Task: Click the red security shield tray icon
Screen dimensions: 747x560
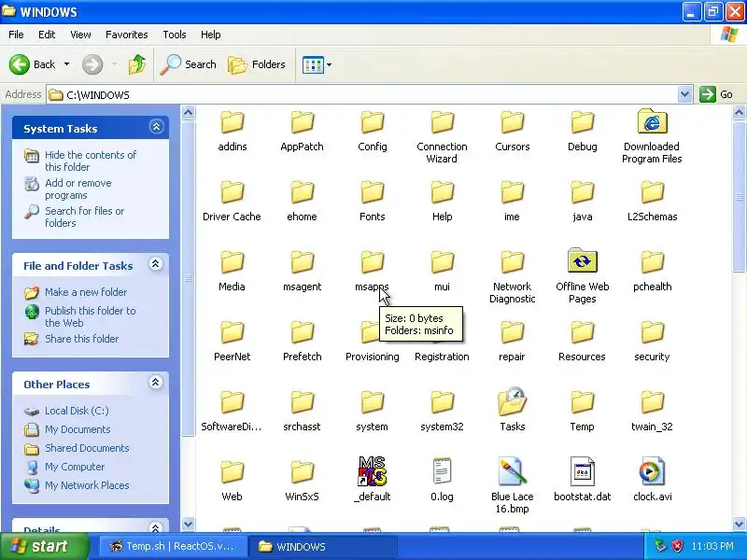Action: (677, 546)
